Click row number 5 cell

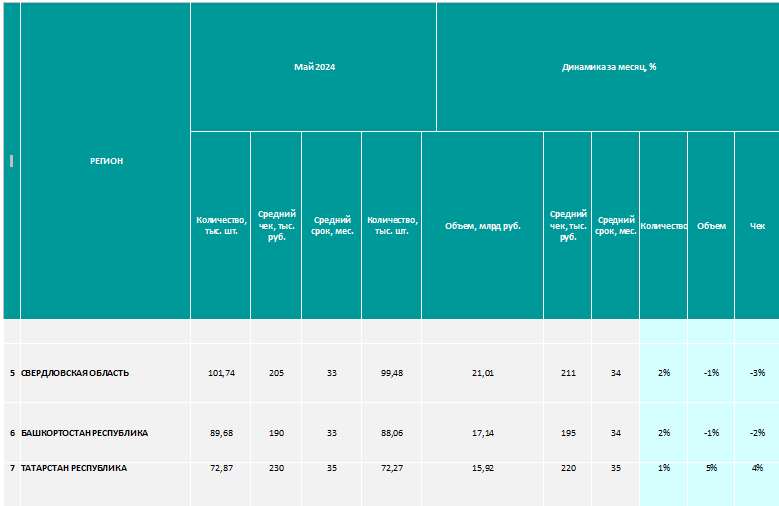point(12,373)
